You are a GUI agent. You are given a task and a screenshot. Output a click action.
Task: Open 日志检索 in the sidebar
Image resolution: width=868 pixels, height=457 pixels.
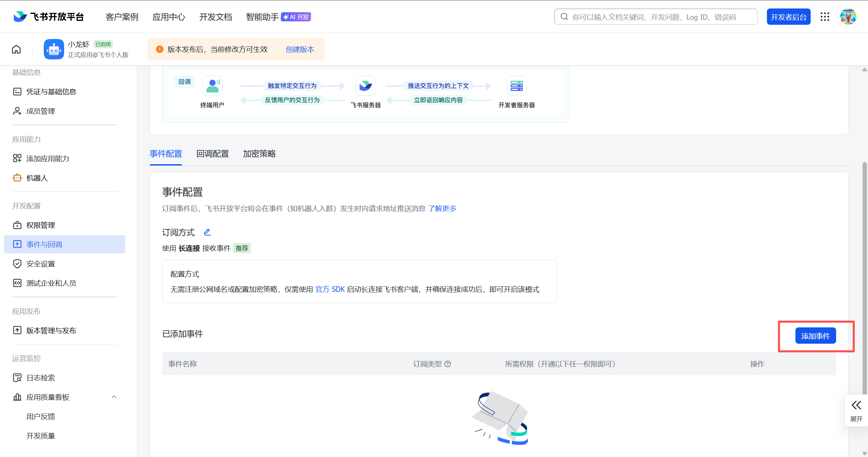[41, 378]
